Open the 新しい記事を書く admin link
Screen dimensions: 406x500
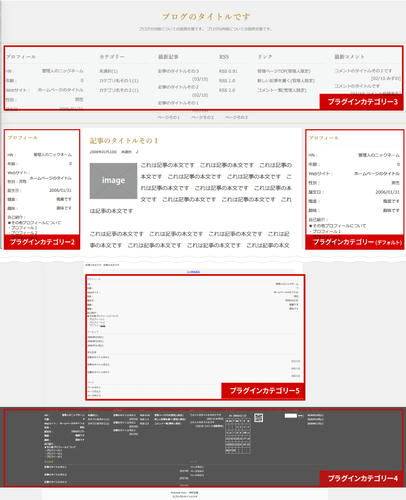click(x=286, y=81)
